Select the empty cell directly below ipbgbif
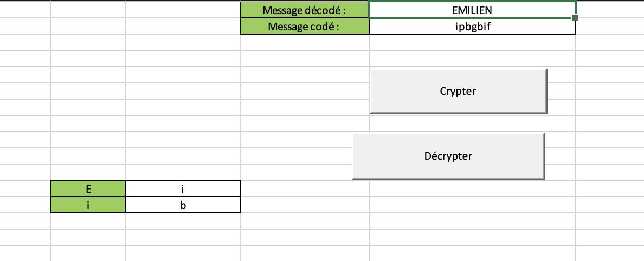 pos(472,42)
